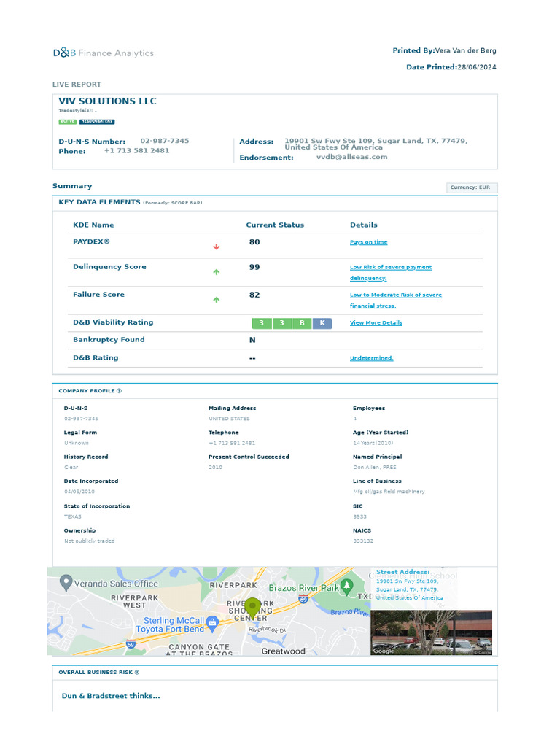Open Low to Moderate Risk financial stress link
The image size is (560, 747).
pyautogui.click(x=396, y=300)
